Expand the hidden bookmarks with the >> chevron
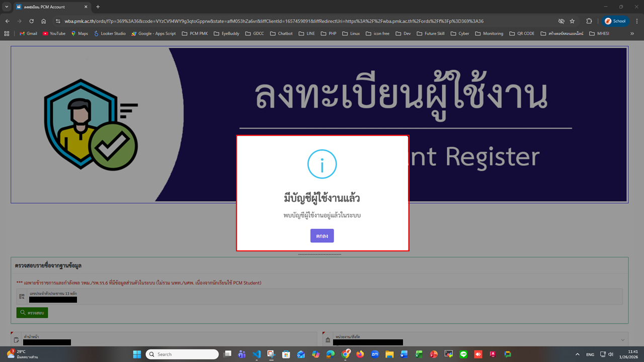 632,33
